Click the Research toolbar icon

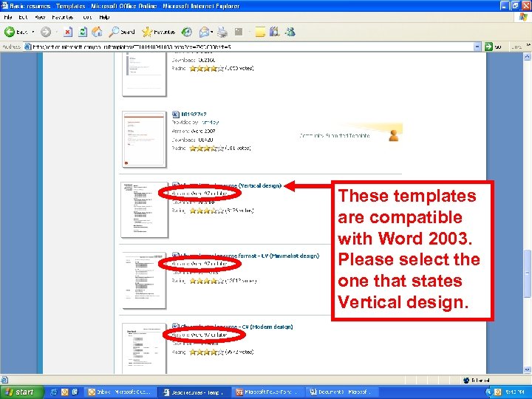pos(274,32)
